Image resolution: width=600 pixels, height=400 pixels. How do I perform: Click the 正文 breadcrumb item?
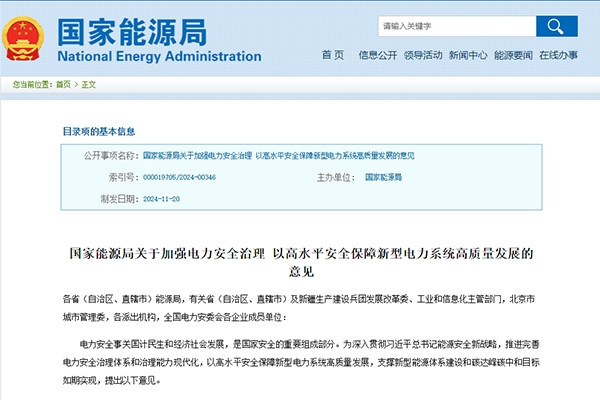[89, 84]
